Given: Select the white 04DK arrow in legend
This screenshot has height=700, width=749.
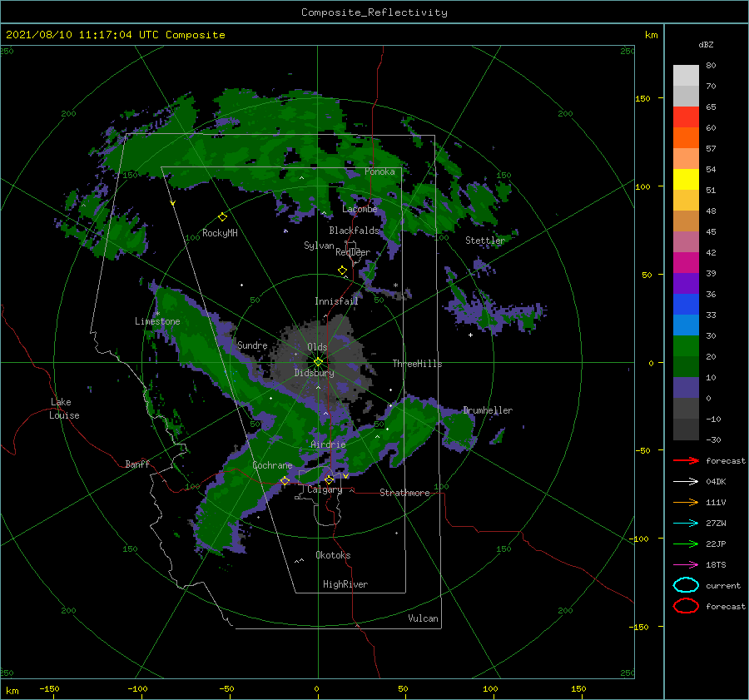Looking at the screenshot, I should 686,481.
